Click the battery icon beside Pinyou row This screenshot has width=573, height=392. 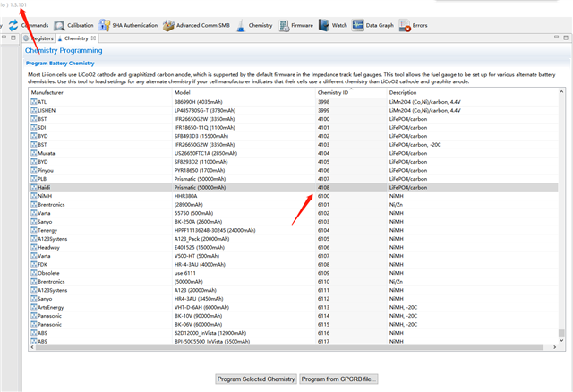point(34,170)
